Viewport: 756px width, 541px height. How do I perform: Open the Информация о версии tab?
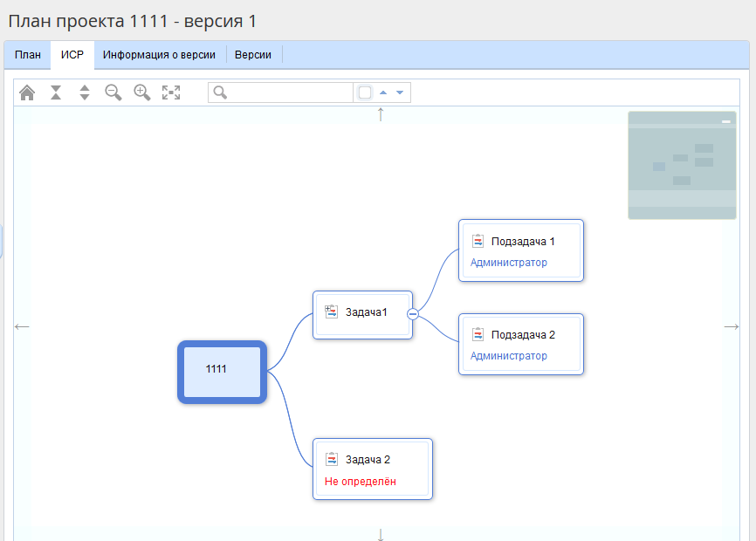point(159,55)
